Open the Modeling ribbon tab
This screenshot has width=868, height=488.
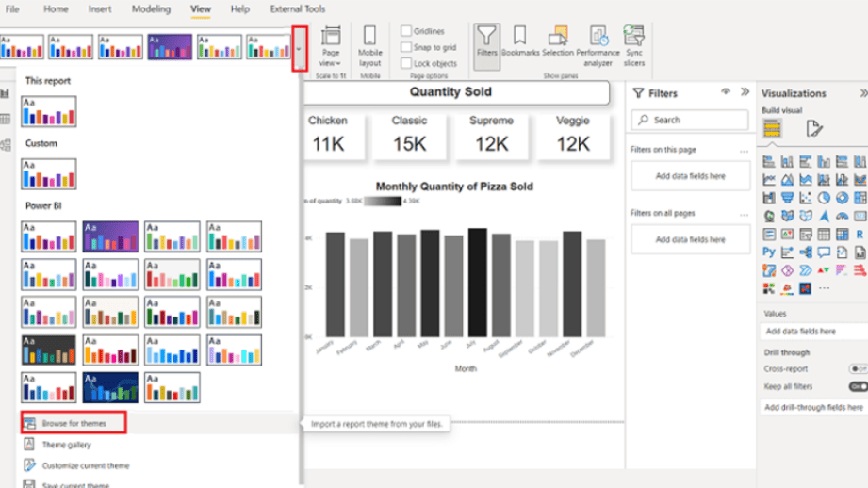coord(151,9)
